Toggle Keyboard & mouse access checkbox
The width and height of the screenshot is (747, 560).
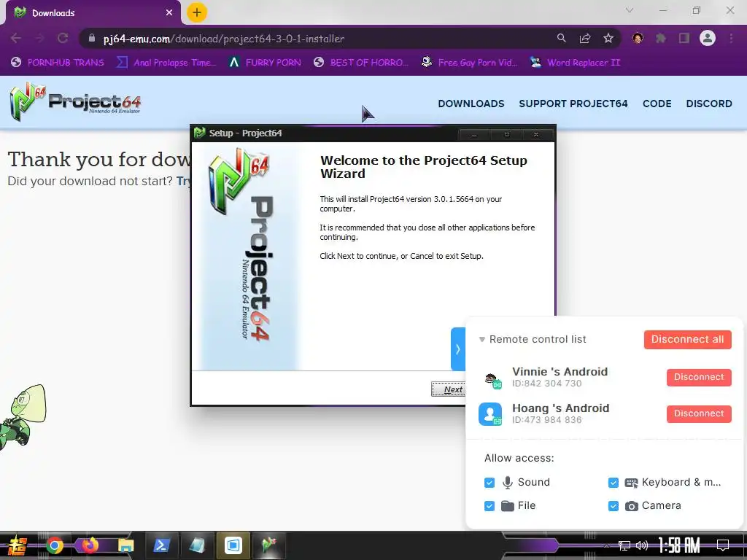pos(613,483)
